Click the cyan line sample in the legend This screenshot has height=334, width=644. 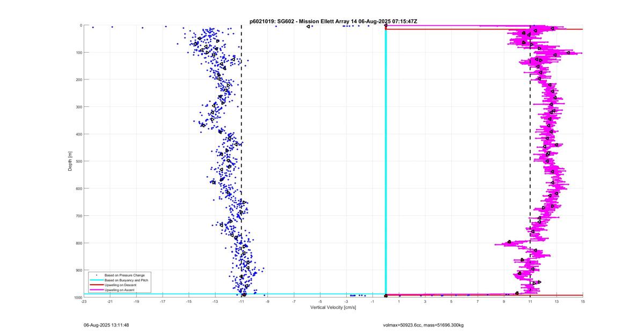[96, 280]
